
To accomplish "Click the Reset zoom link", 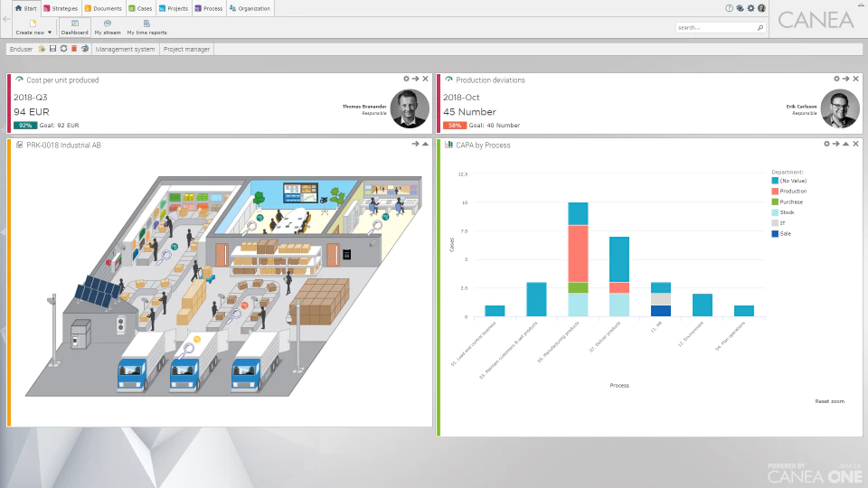I will 829,401.
